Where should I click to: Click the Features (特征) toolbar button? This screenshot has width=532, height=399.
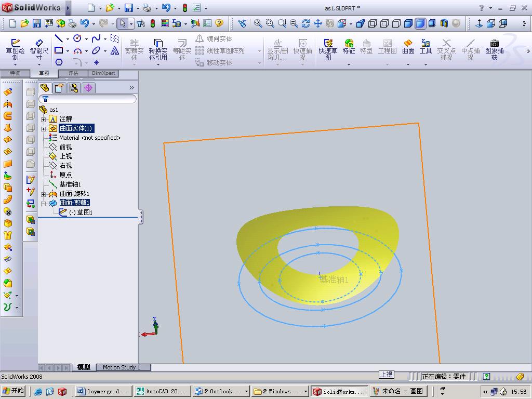pos(349,47)
